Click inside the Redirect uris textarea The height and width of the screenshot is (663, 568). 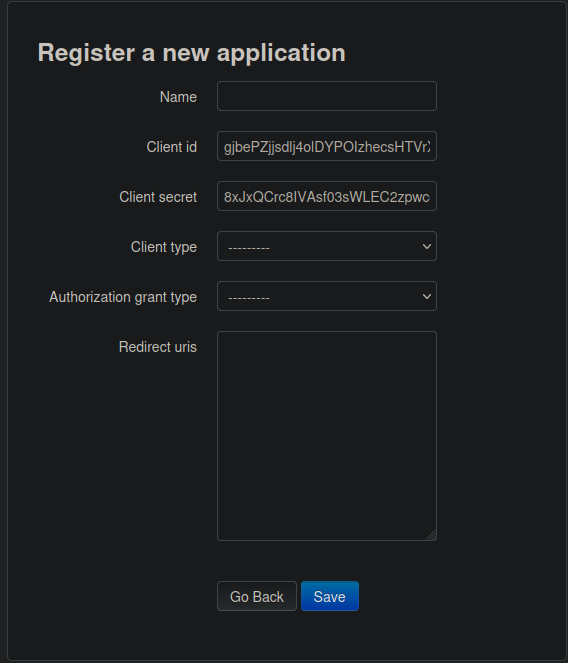(x=327, y=436)
